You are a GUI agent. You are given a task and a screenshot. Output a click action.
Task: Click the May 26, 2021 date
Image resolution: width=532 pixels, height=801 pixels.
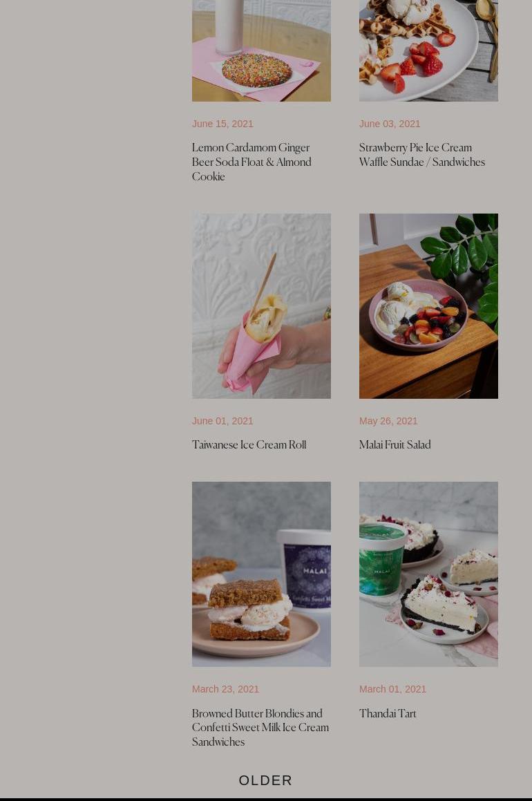388,421
